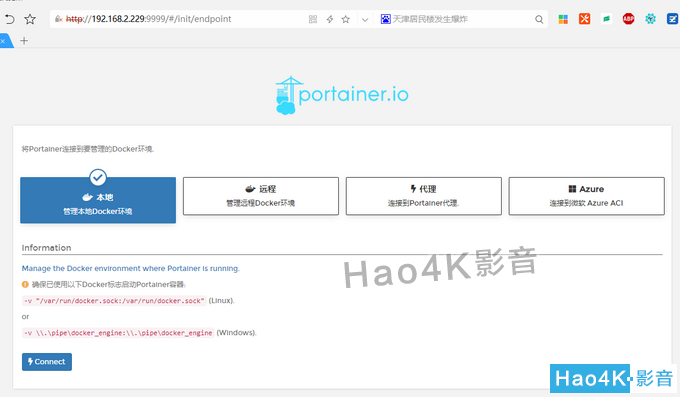Click the checkmark badge on 本地 card
Viewport: 680px width, 397px height.
(x=98, y=177)
